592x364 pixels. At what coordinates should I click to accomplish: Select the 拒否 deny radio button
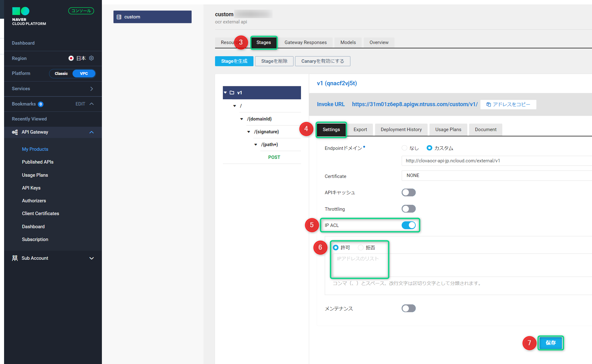click(x=361, y=248)
